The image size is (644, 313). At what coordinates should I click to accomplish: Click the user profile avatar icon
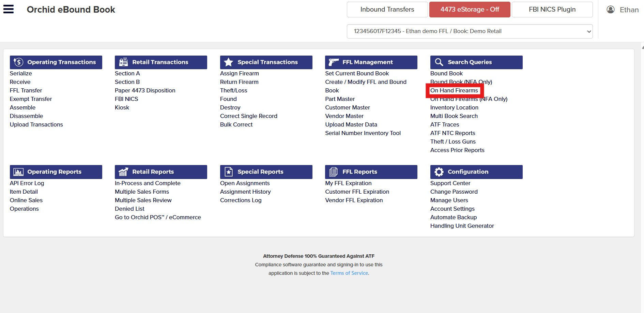click(611, 10)
